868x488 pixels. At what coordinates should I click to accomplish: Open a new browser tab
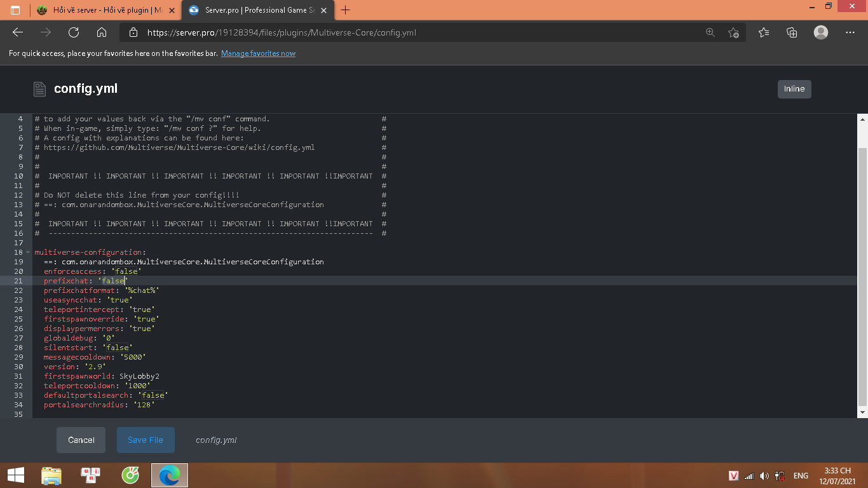tap(346, 10)
